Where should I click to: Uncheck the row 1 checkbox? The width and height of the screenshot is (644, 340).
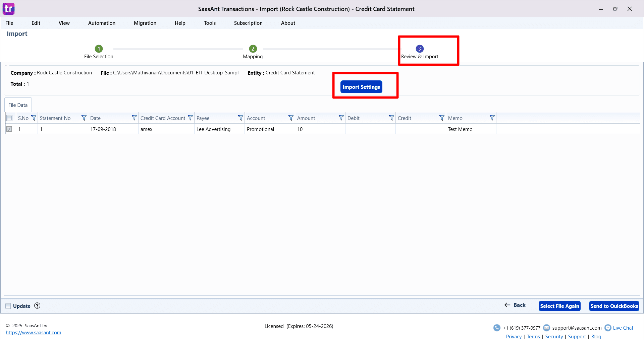coord(9,129)
